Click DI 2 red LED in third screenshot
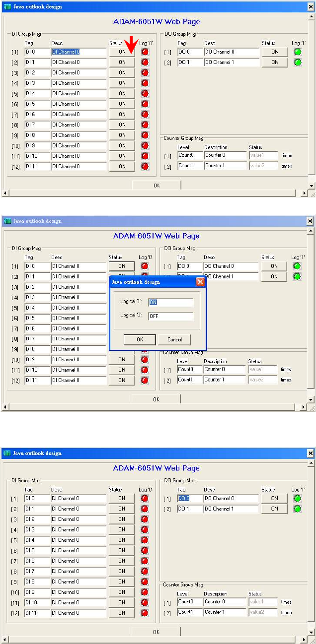Screen dimensions: 316x644 [145, 519]
